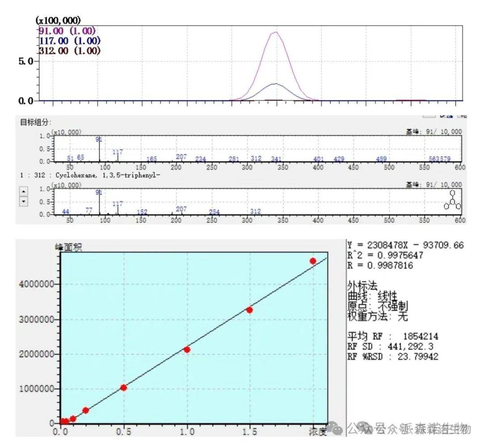Select the 117.00 ion trace legend entry
Screen dimensions: 483x448
click(69, 41)
